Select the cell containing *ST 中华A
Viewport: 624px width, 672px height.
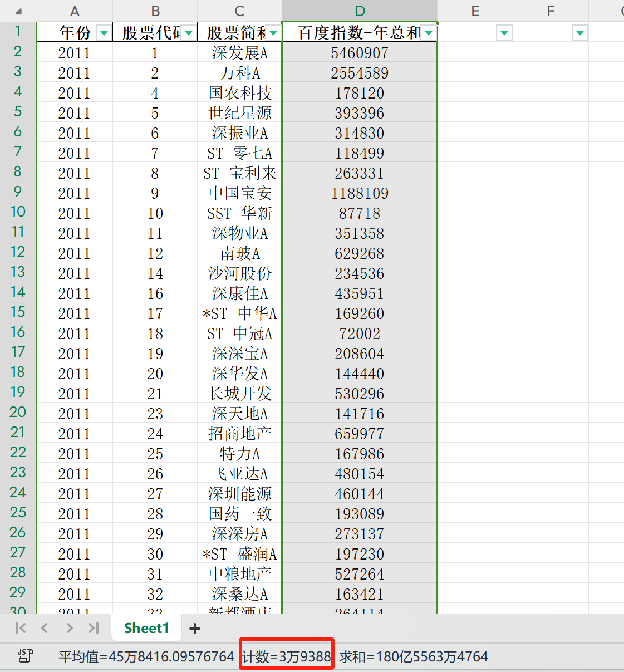pyautogui.click(x=239, y=313)
